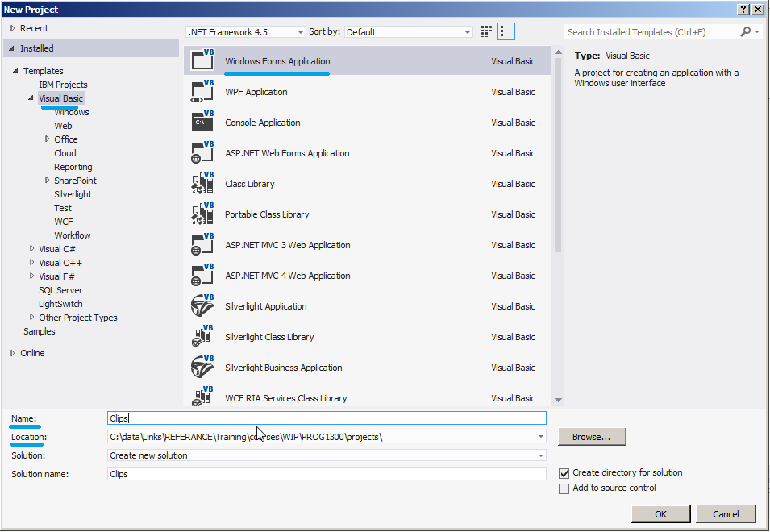Open the Solution dropdown
The width and height of the screenshot is (770, 532).
pos(541,455)
